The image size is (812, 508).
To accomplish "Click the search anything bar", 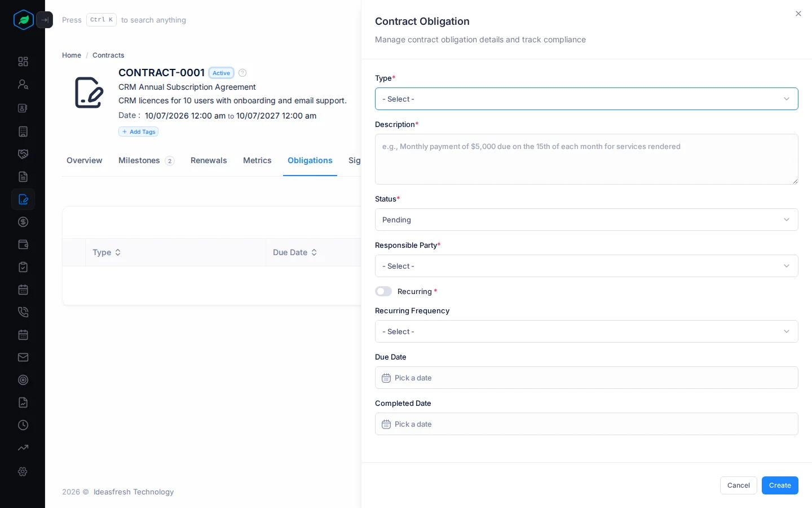I will [x=124, y=20].
